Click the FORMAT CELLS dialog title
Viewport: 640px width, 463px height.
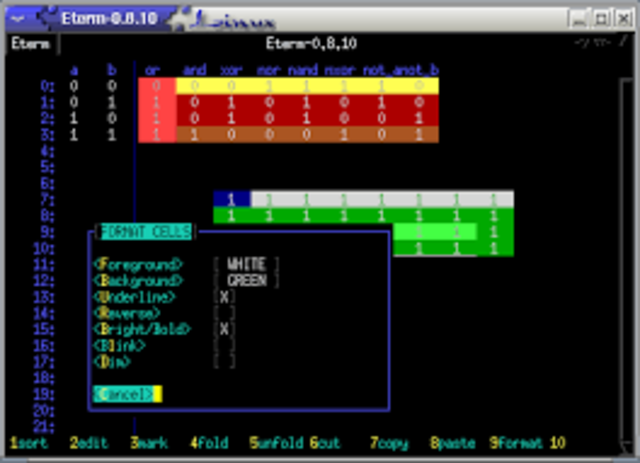pos(146,232)
